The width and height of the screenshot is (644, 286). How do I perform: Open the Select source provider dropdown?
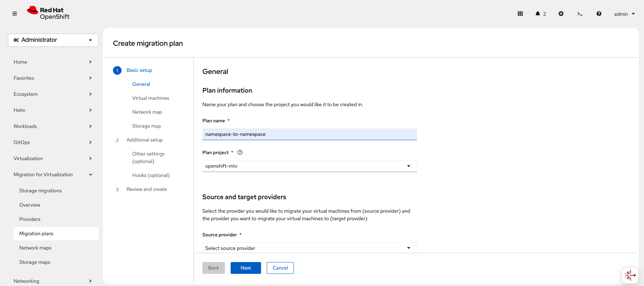pyautogui.click(x=309, y=248)
